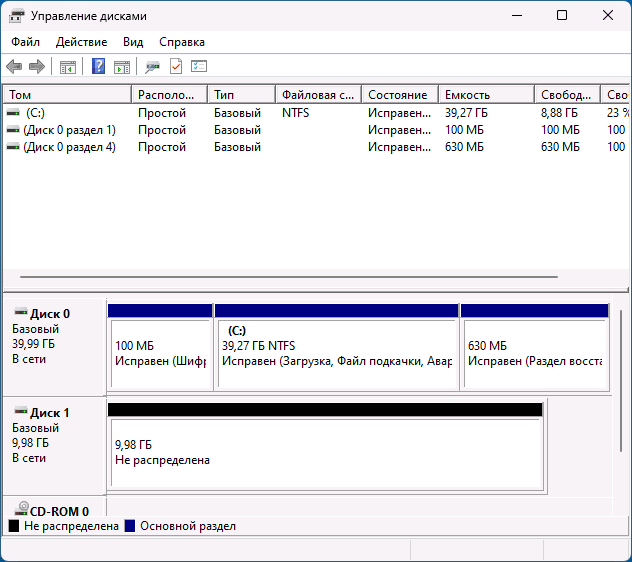Viewport: 632px width, 562px height.
Task: Open the Вид menu
Action: point(133,42)
